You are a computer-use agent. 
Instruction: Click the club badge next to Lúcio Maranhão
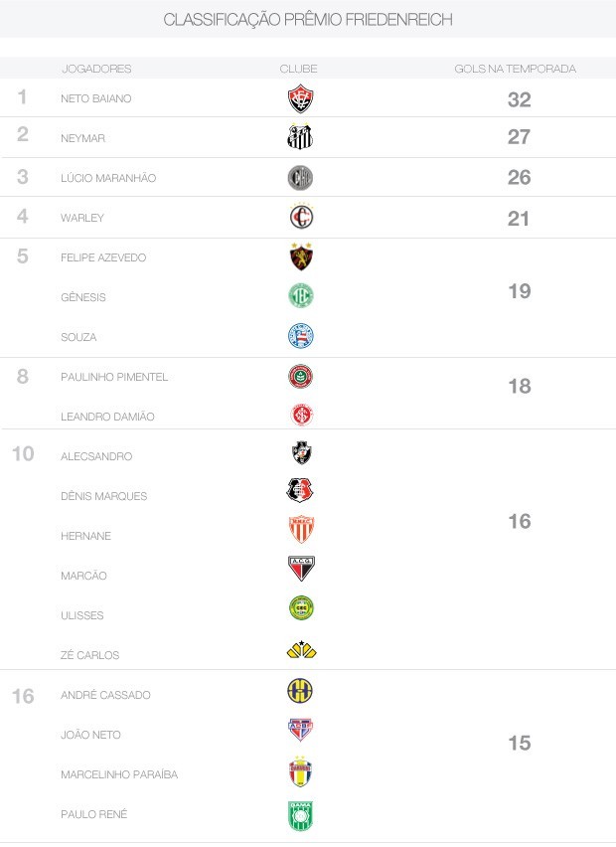[300, 178]
